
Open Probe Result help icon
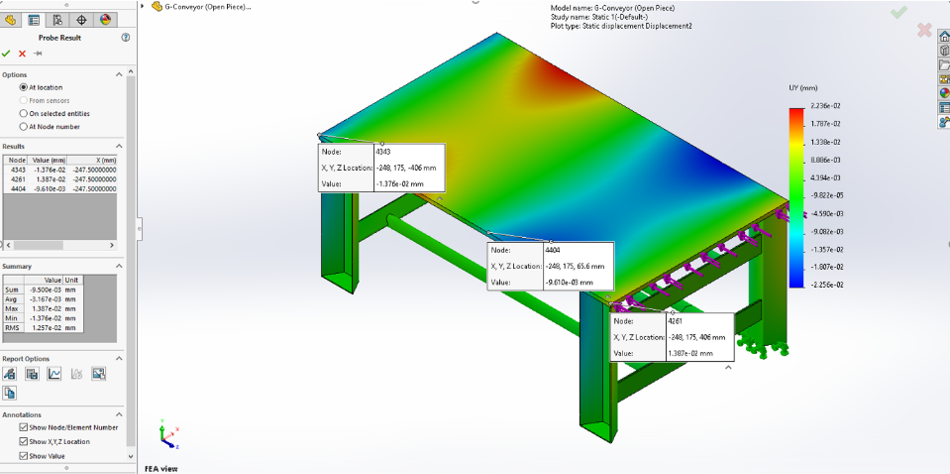pyautogui.click(x=125, y=38)
